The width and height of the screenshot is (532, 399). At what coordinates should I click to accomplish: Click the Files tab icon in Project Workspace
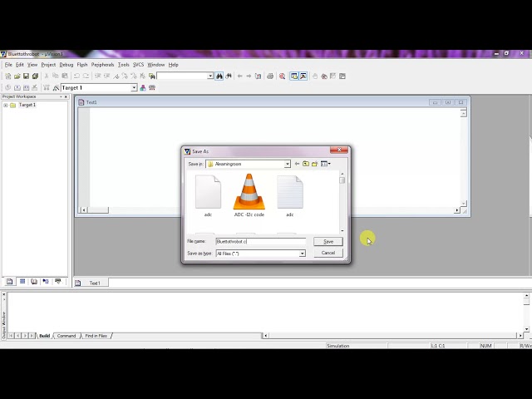pos(9,282)
